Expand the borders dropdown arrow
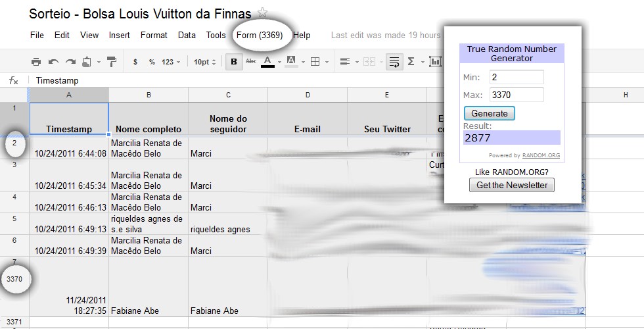644x329 pixels. point(327,62)
